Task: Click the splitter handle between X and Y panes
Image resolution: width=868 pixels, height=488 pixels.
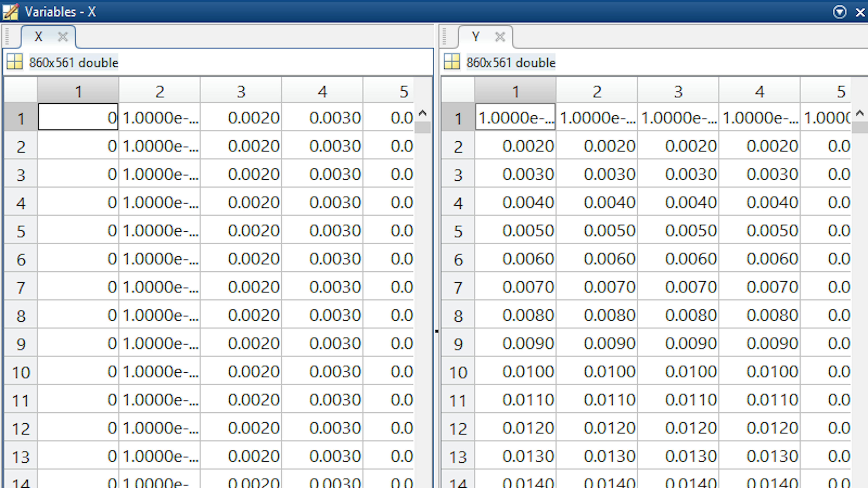Action: (437, 331)
